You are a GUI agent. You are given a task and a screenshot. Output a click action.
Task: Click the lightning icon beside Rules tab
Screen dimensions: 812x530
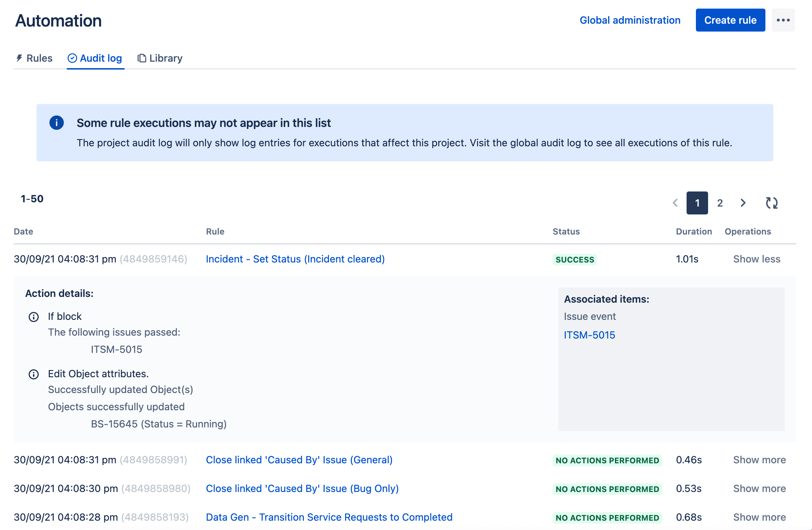(x=20, y=58)
